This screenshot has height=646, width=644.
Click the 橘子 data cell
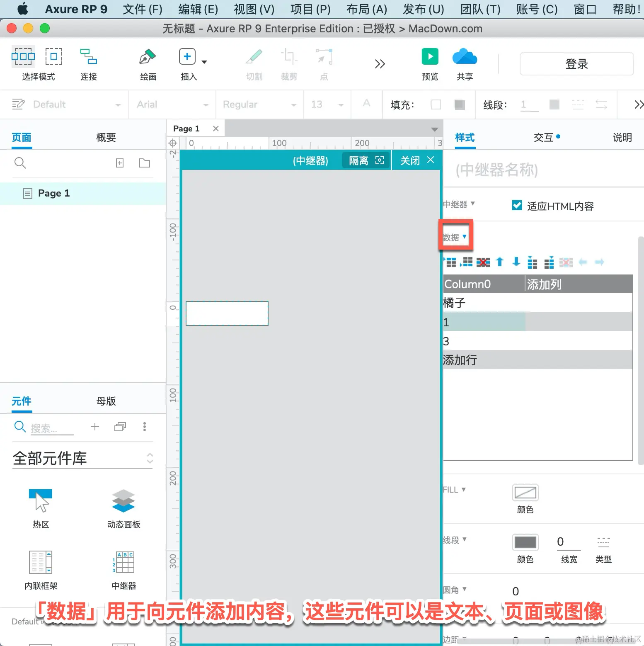point(484,303)
